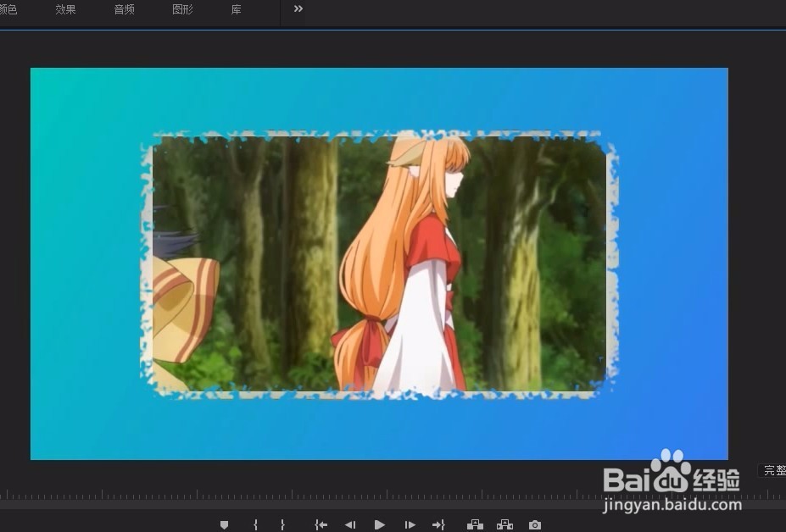Set a Mark Out point
Viewport: 786px width, 532px height.
282,524
